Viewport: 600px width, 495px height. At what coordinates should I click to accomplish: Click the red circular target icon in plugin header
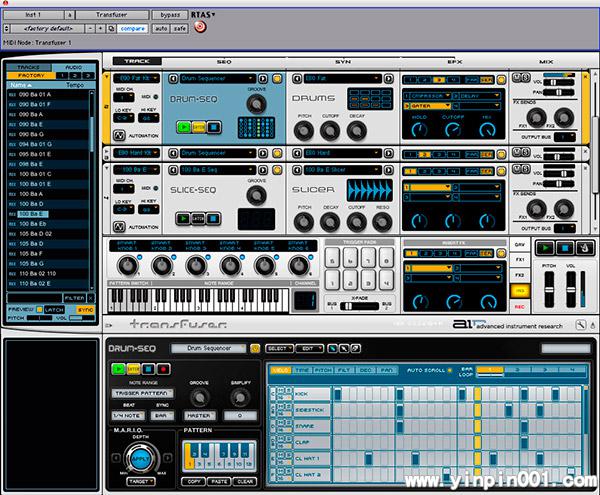coord(199,28)
